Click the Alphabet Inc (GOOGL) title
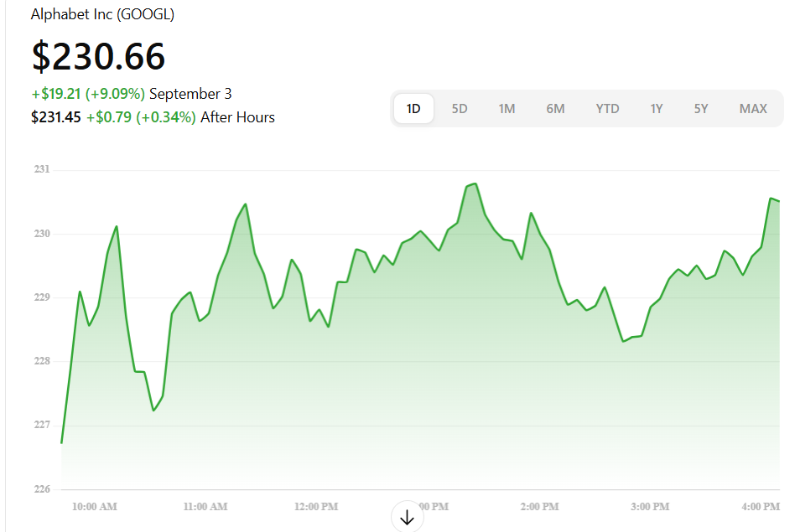This screenshot has height=532, width=800. [102, 14]
